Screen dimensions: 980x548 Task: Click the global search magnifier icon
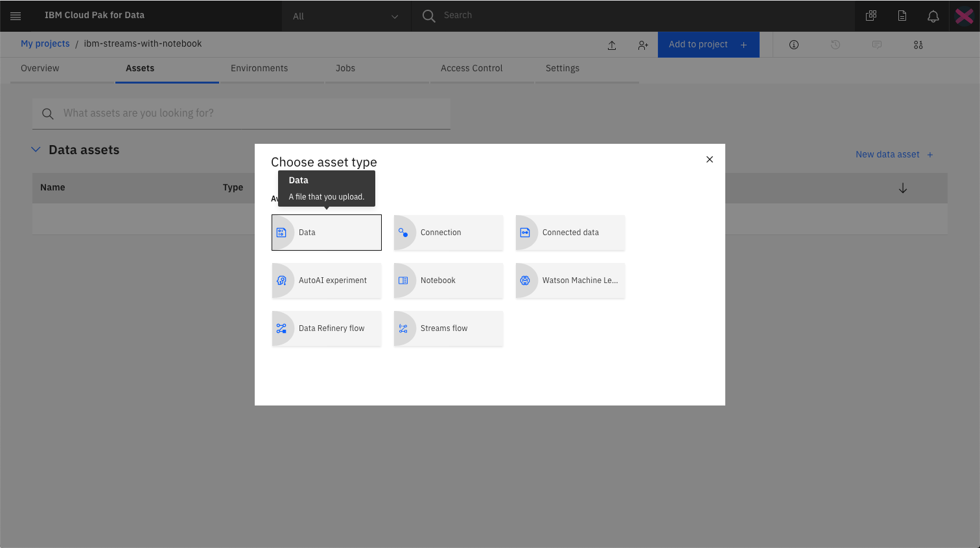[428, 16]
